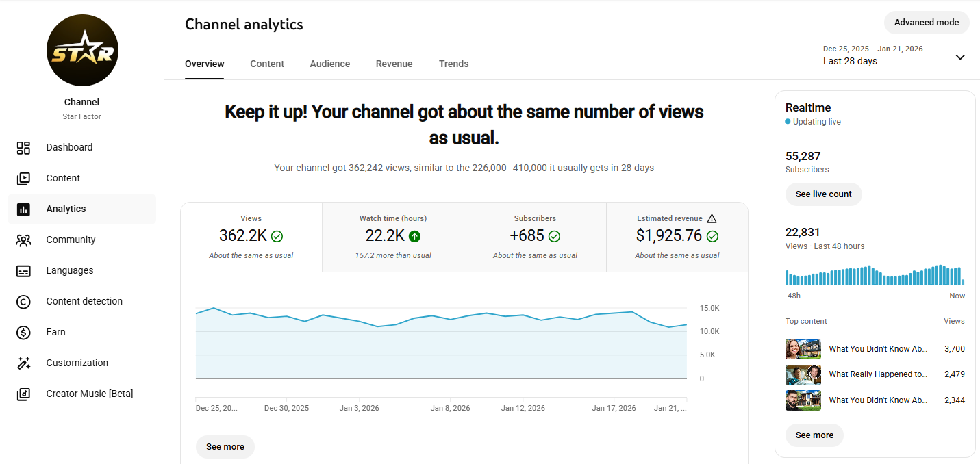
Task: Switch to the Audience tab
Action: tap(330, 64)
